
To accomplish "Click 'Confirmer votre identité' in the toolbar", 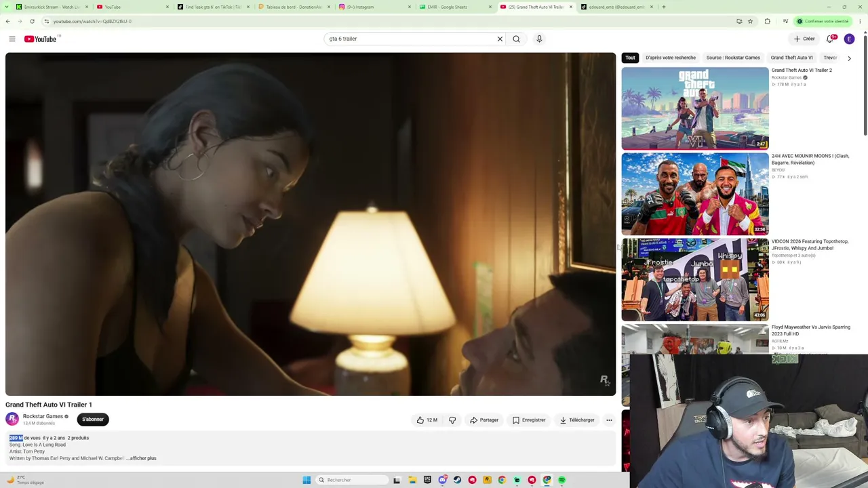I will coord(821,21).
